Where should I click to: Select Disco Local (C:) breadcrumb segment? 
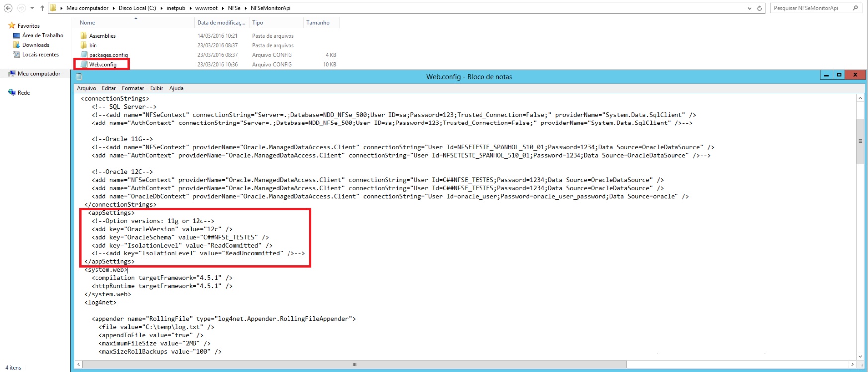tap(137, 8)
